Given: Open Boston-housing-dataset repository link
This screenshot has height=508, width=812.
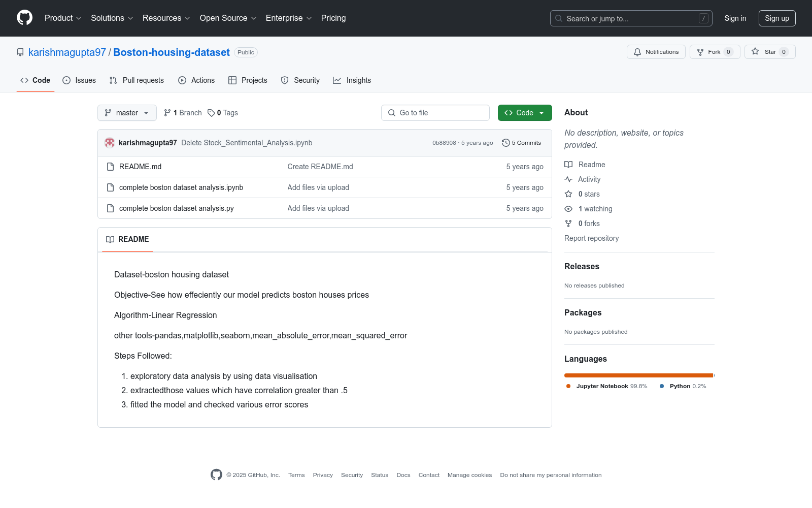Looking at the screenshot, I should [172, 52].
